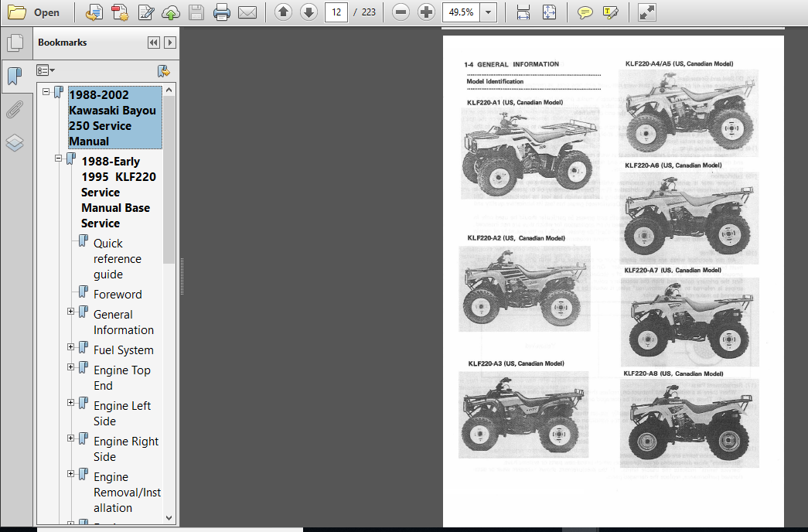This screenshot has height=532, width=808.
Task: Expand the Engine Left Side bookmark
Action: (70, 403)
